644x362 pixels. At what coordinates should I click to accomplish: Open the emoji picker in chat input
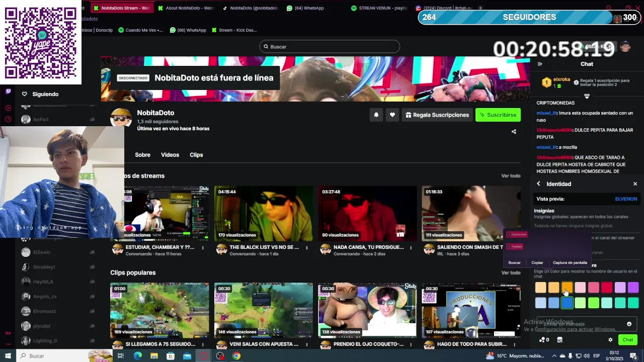click(629, 324)
